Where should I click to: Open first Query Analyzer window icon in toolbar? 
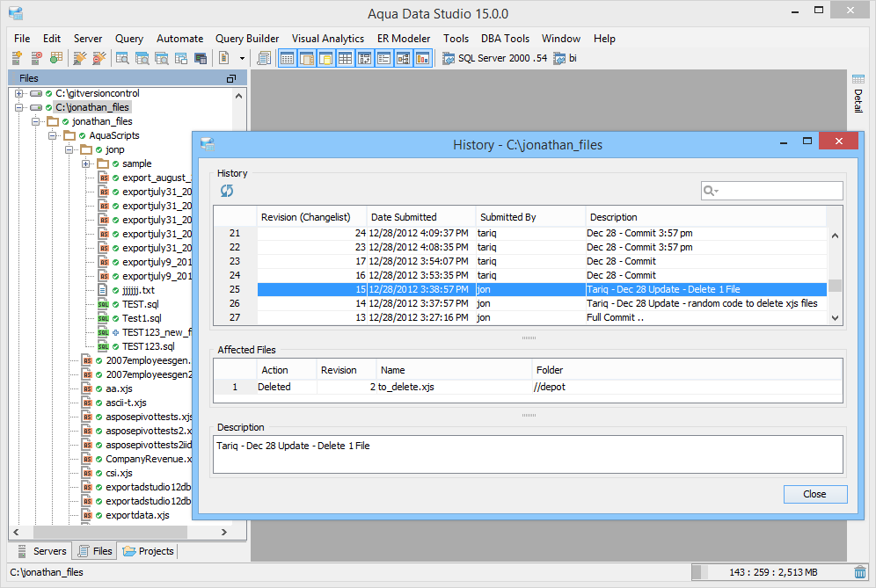122,58
